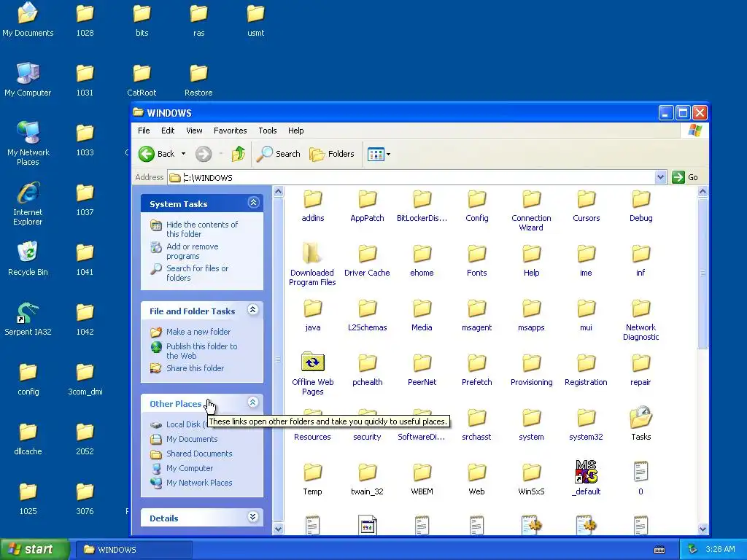This screenshot has height=560, width=747.
Task: Select the Registration folder
Action: [586, 371]
